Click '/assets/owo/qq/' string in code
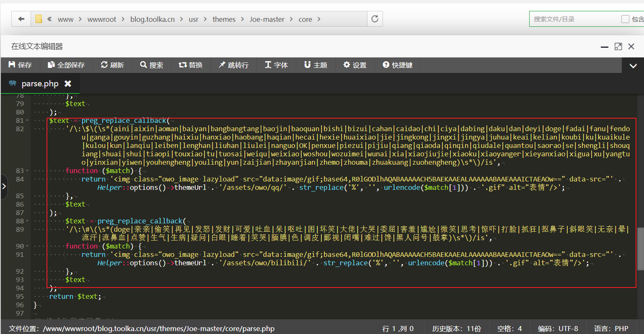This screenshot has height=334, width=644. click(x=253, y=188)
